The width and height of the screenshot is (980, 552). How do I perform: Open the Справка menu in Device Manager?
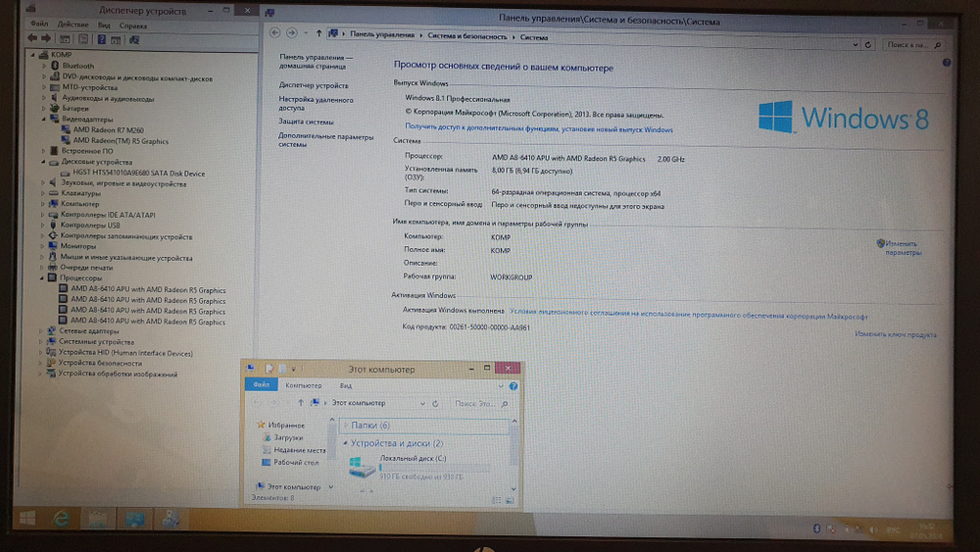pyautogui.click(x=133, y=26)
